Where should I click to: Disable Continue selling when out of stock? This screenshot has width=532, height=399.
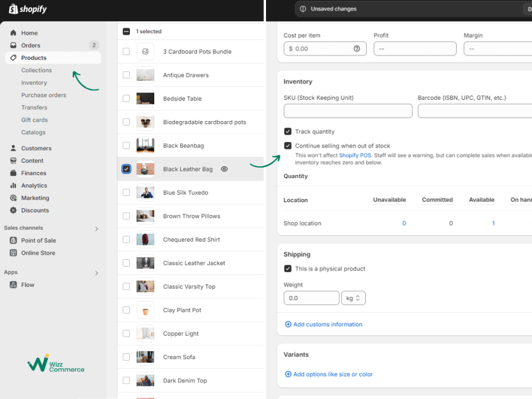[x=288, y=145]
